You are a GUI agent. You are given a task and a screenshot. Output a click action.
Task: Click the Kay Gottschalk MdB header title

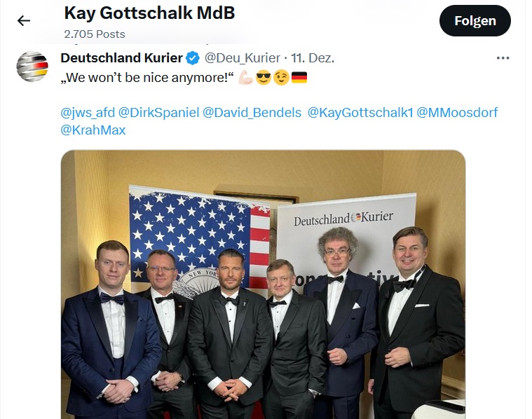point(149,13)
